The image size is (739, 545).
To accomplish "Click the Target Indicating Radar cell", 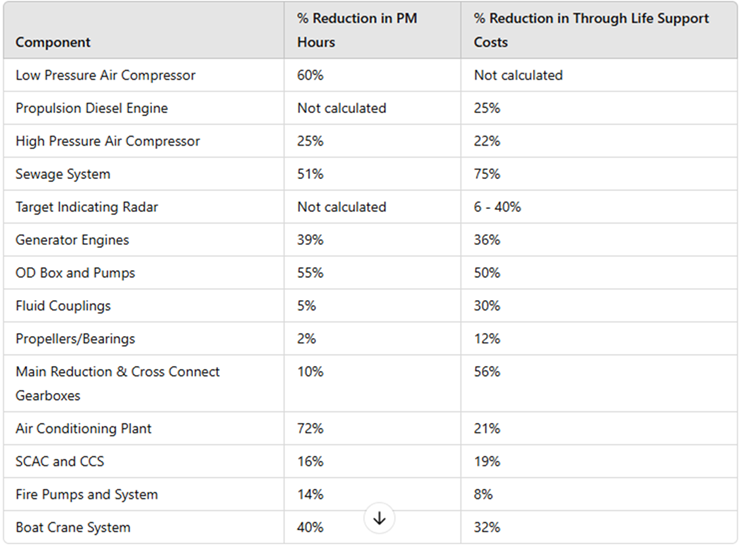I will coord(86,207).
